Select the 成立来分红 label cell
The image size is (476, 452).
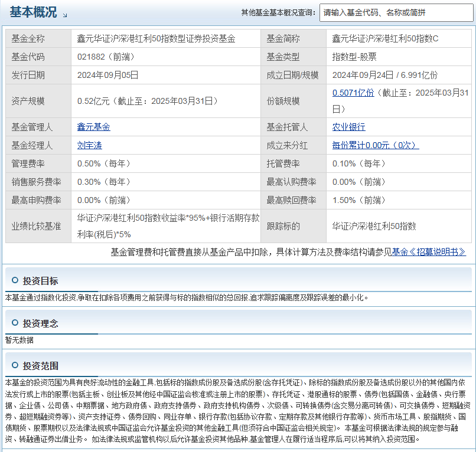[x=294, y=145]
